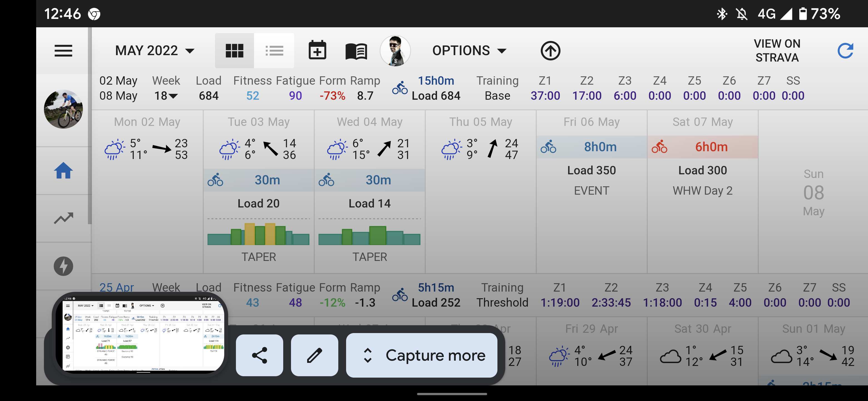Add a new calendar event
This screenshot has height=401, width=868.
click(x=317, y=51)
